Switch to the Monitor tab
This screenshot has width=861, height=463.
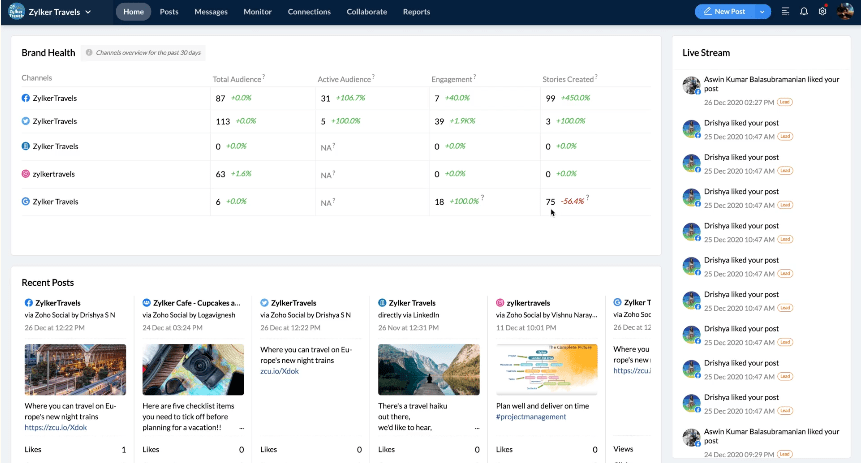click(258, 12)
